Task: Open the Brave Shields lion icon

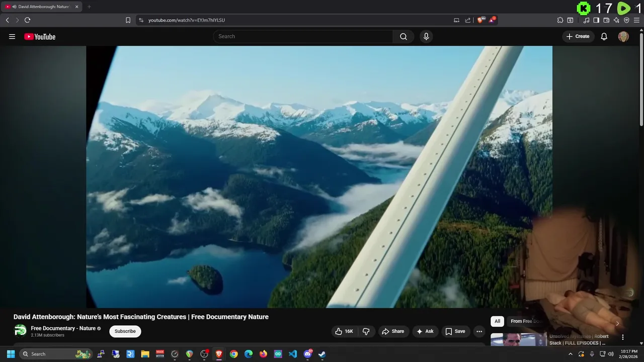Action: tap(480, 20)
